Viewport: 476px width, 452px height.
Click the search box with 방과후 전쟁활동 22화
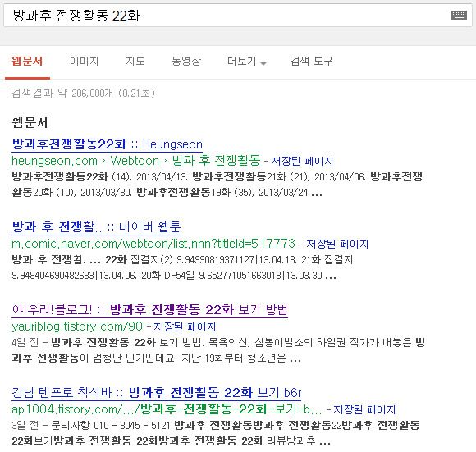pos(238,16)
